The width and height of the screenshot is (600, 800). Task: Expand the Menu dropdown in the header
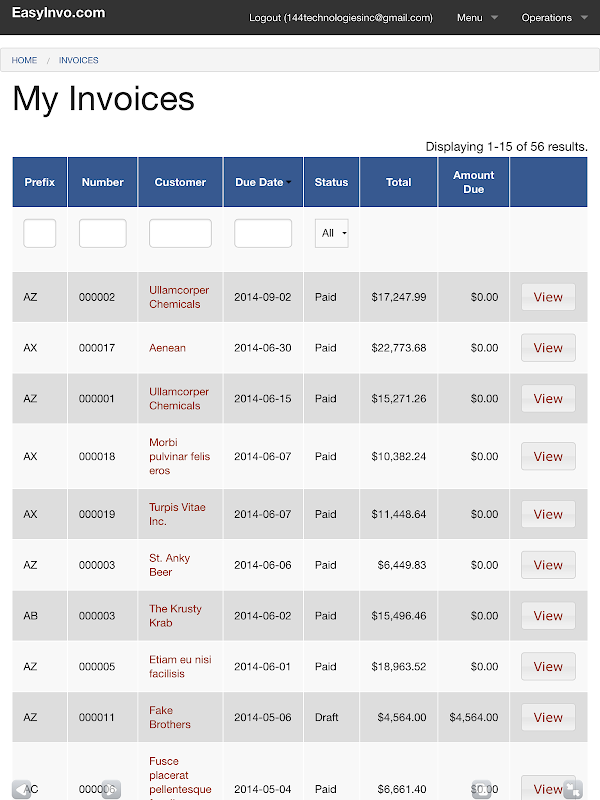[477, 18]
